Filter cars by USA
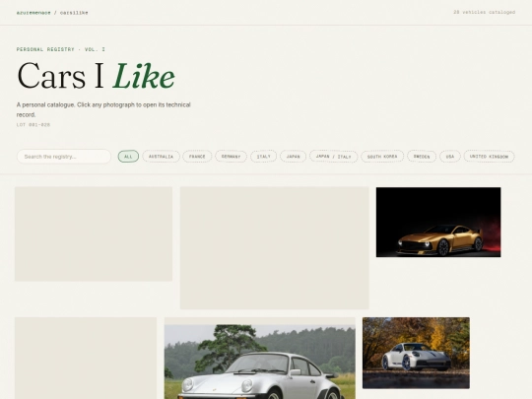 [x=450, y=157]
